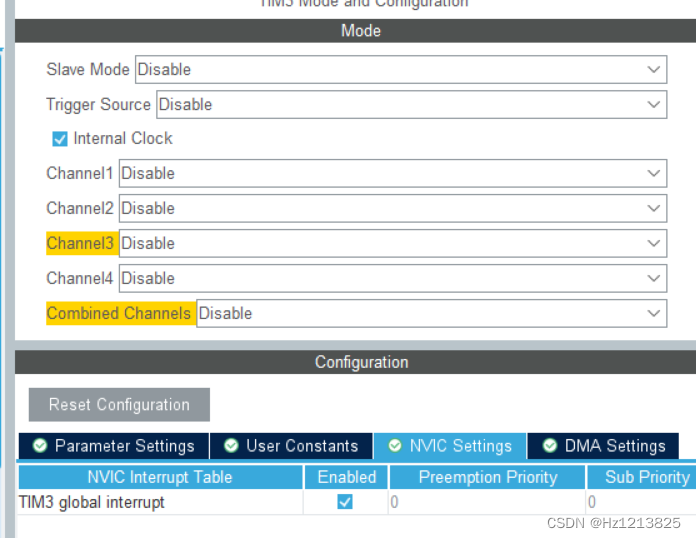This screenshot has width=696, height=538.
Task: Open the Combined Channels dropdown
Action: pos(431,313)
